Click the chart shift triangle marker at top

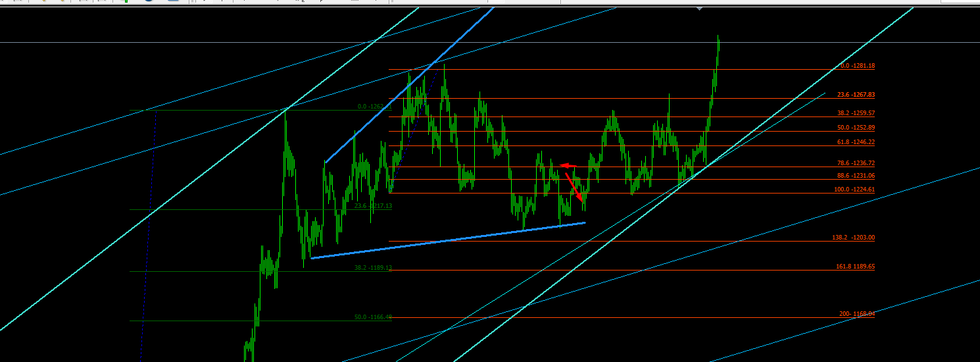[699, 9]
